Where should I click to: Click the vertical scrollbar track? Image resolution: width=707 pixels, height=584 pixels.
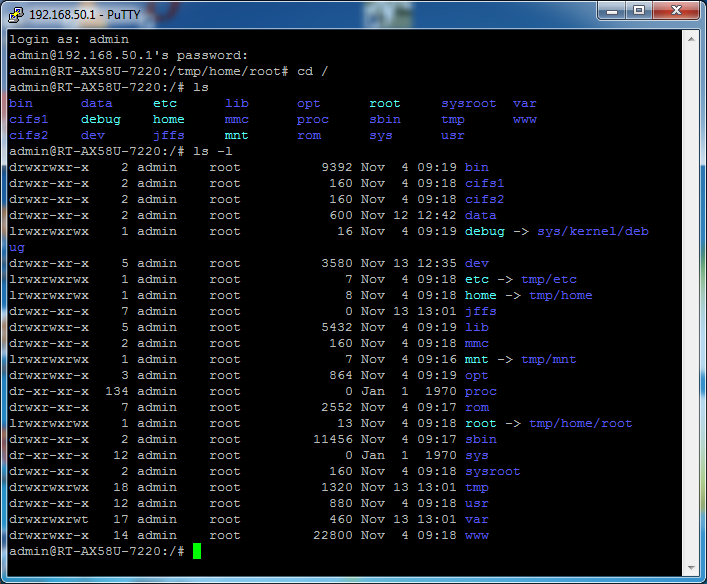pos(691,300)
